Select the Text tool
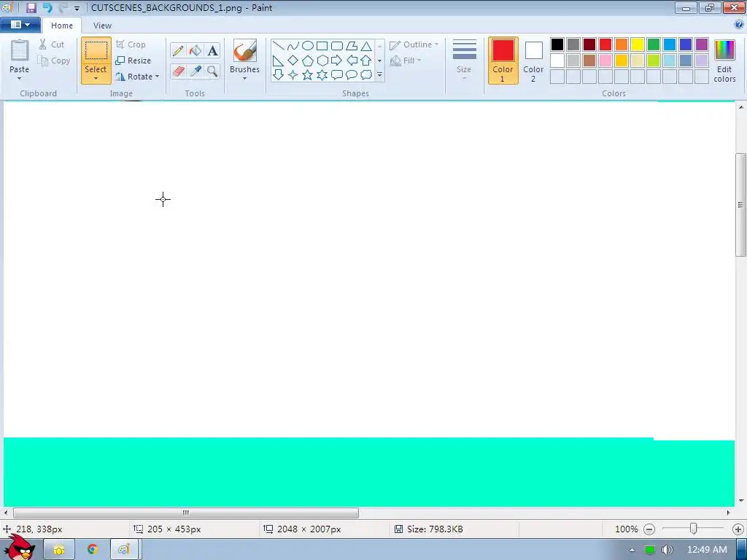This screenshot has width=747, height=560. 212,50
